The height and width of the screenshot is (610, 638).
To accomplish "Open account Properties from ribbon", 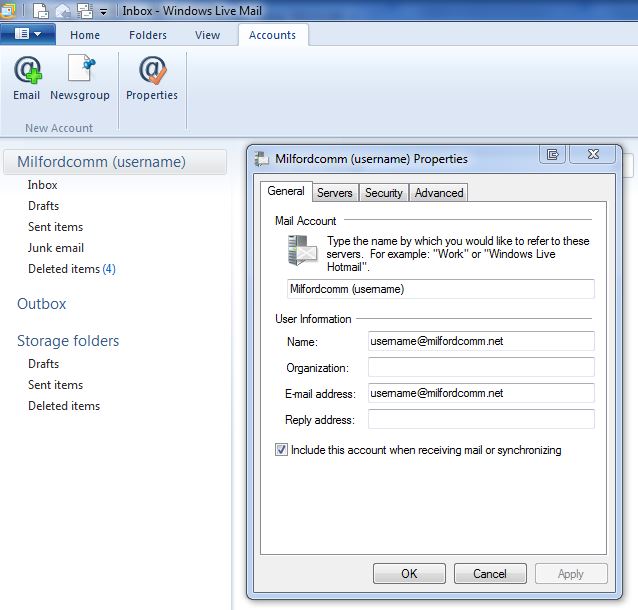I will point(152,78).
